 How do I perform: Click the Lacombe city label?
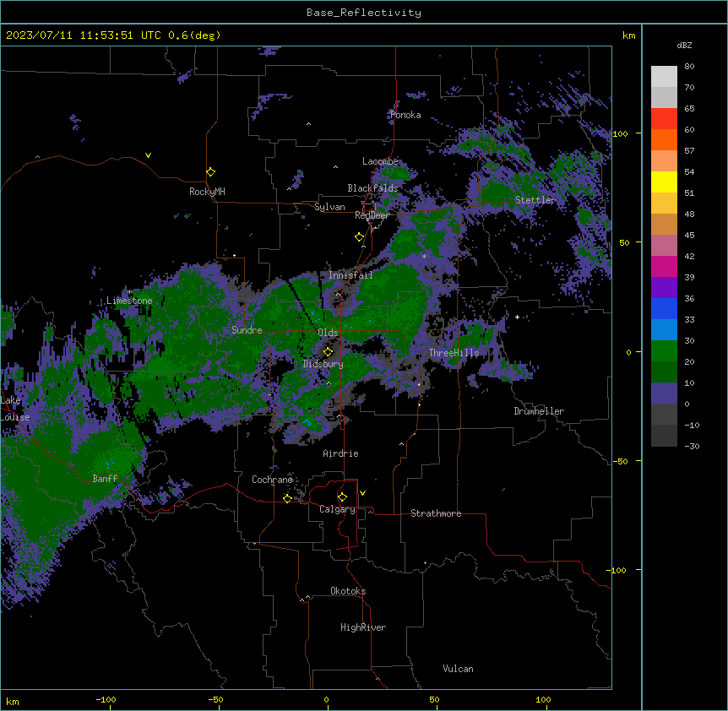pos(380,161)
